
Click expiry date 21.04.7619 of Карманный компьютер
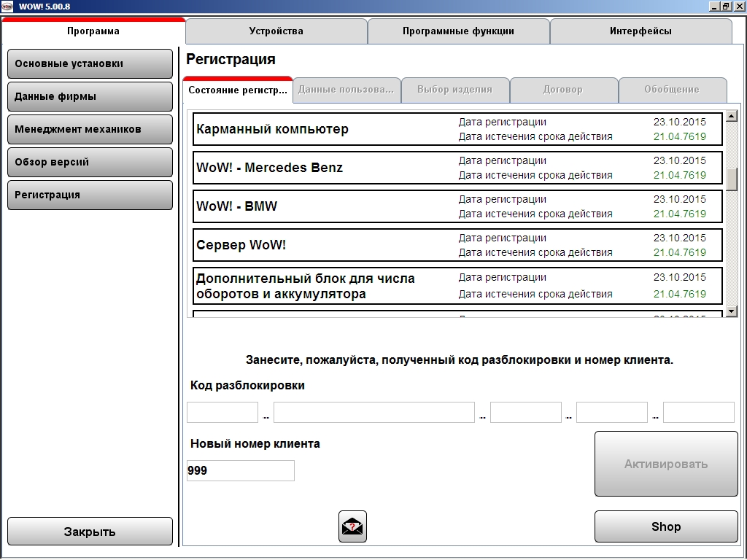tap(680, 136)
